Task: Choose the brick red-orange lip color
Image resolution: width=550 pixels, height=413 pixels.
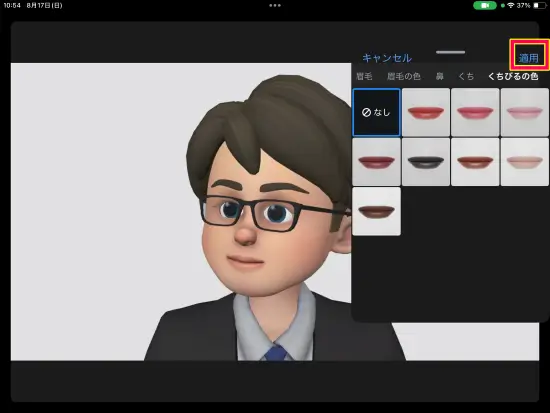Action: point(475,162)
